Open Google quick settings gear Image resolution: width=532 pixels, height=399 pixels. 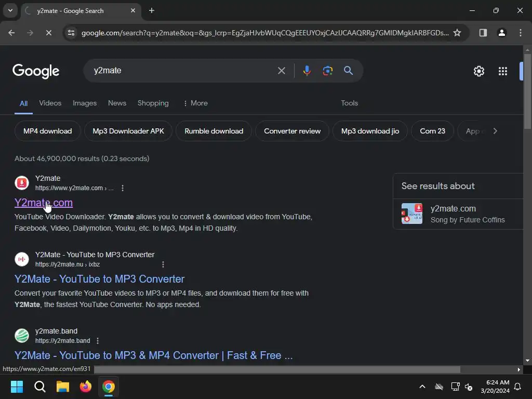[478, 71]
